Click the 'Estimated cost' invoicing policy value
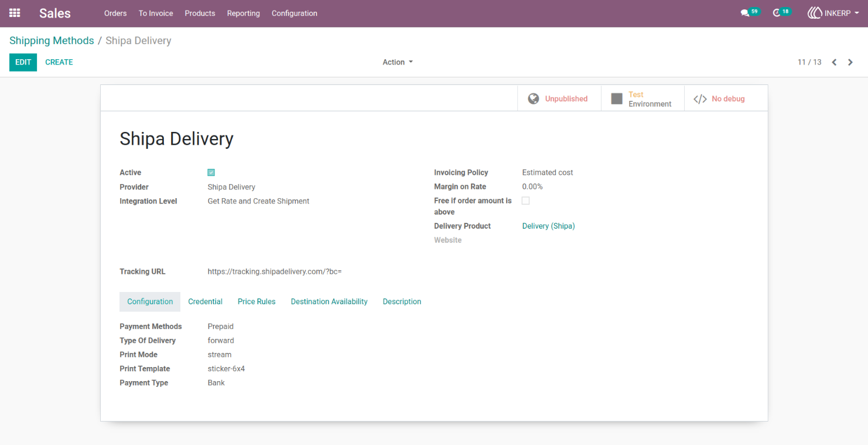 click(548, 172)
